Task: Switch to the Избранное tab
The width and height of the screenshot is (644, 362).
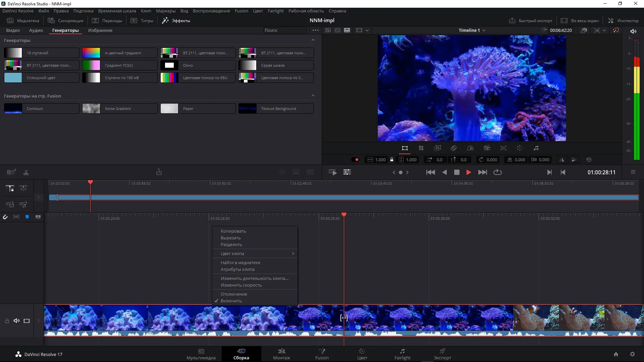Action: click(100, 30)
